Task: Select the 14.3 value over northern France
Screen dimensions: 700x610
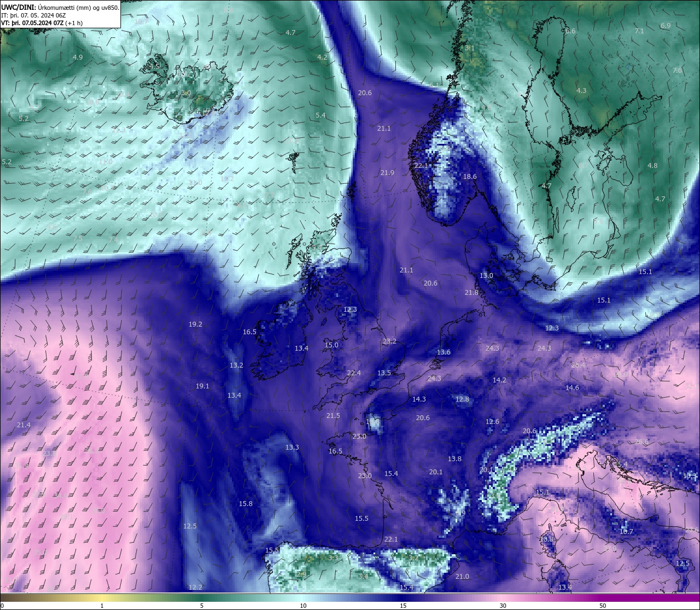Action: tap(419, 399)
